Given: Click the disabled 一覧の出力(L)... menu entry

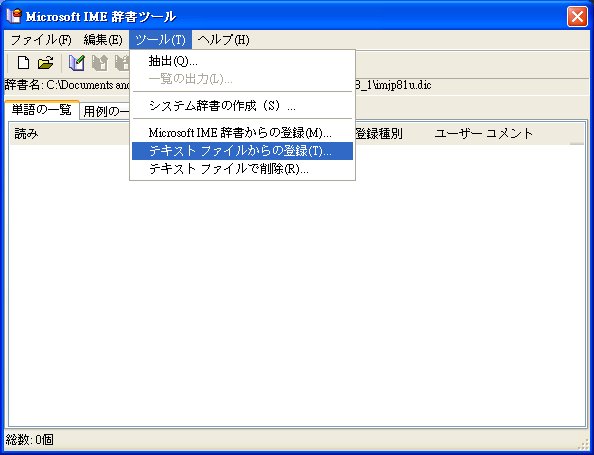Looking at the screenshot, I should tap(242, 79).
